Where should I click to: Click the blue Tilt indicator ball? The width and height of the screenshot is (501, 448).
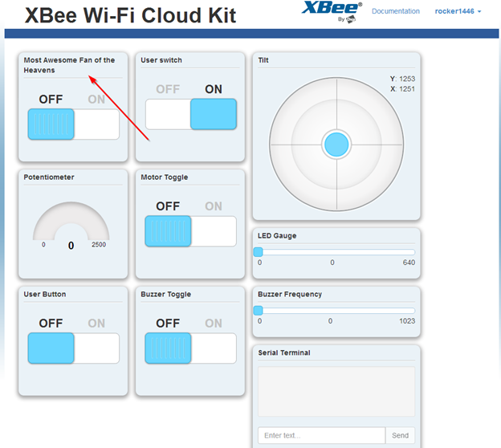coord(336,145)
